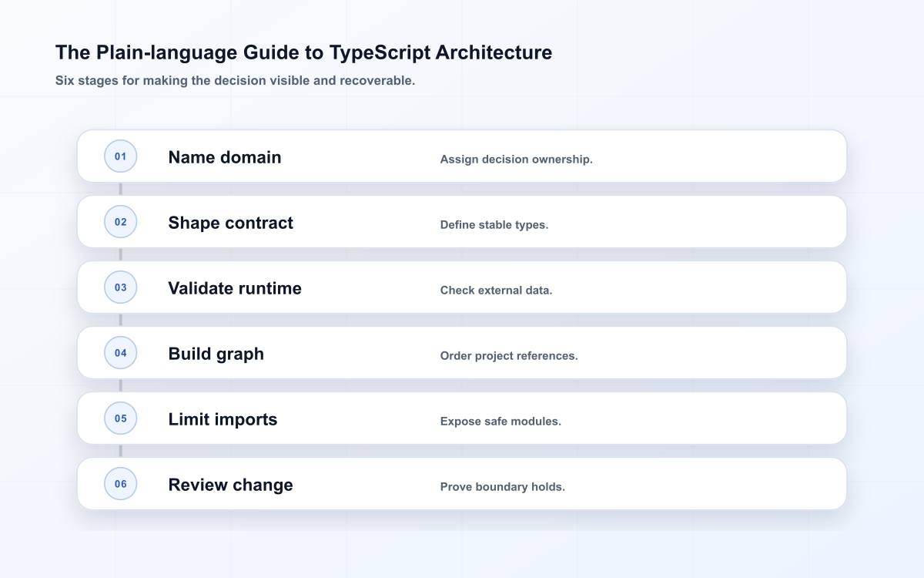Screen dimensions: 924x578
Task: Select the 'Name domain' heading
Action: point(225,157)
